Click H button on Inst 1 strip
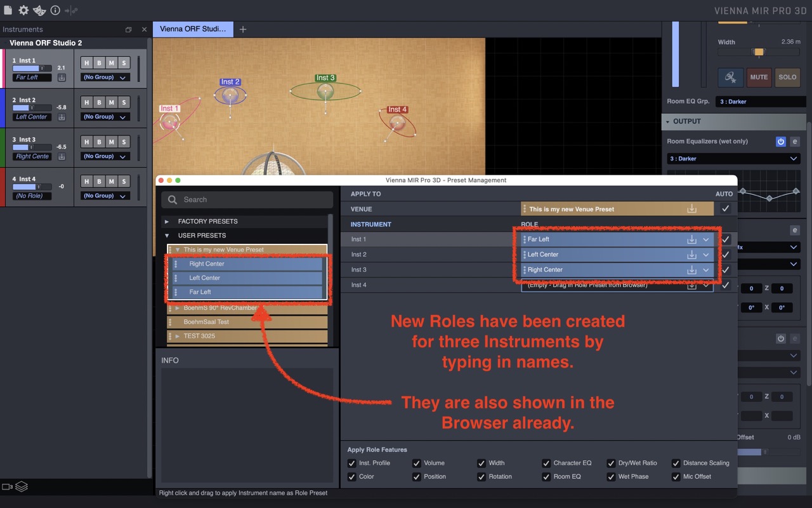The image size is (812, 508). pyautogui.click(x=87, y=63)
